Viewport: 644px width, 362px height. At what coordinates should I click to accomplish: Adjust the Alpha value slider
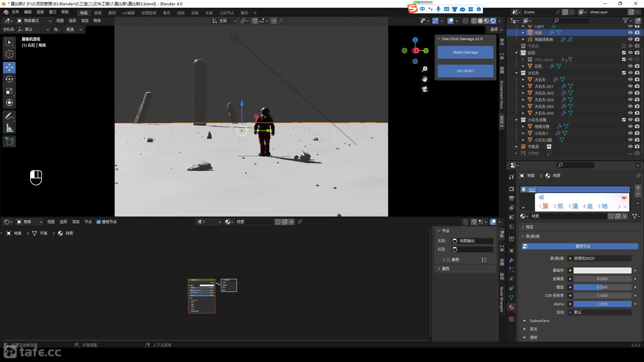(x=602, y=304)
